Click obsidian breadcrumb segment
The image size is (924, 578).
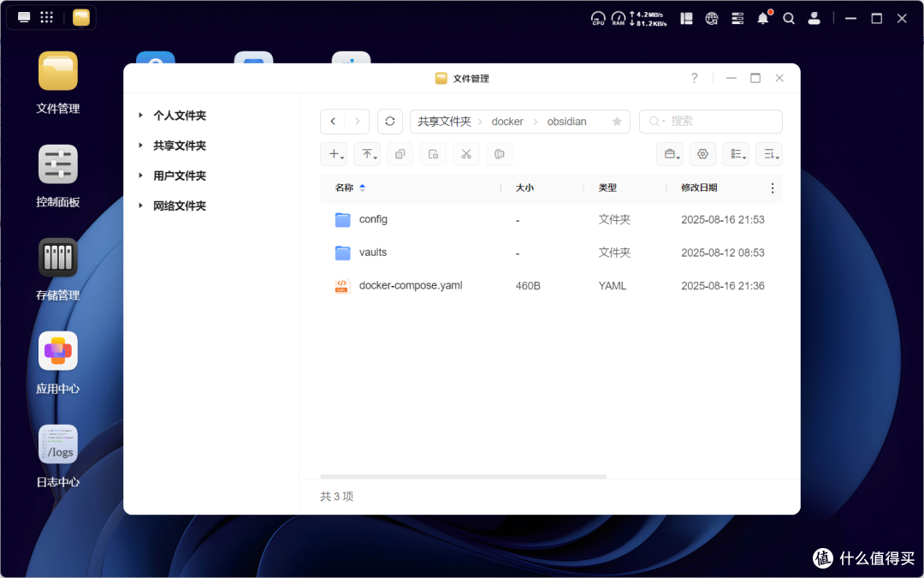[566, 122]
